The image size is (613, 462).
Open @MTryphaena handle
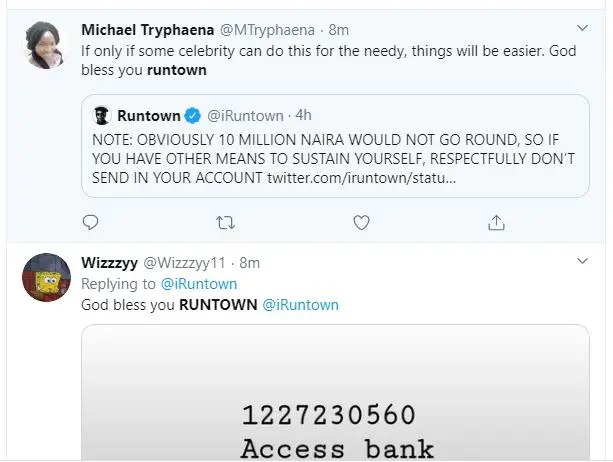click(x=267, y=30)
